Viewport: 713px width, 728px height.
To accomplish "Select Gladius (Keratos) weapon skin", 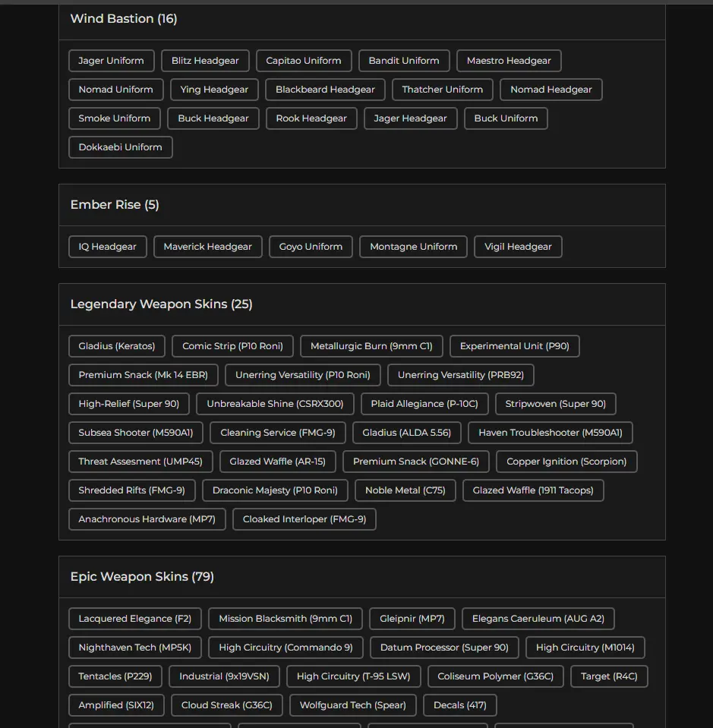I will click(116, 346).
